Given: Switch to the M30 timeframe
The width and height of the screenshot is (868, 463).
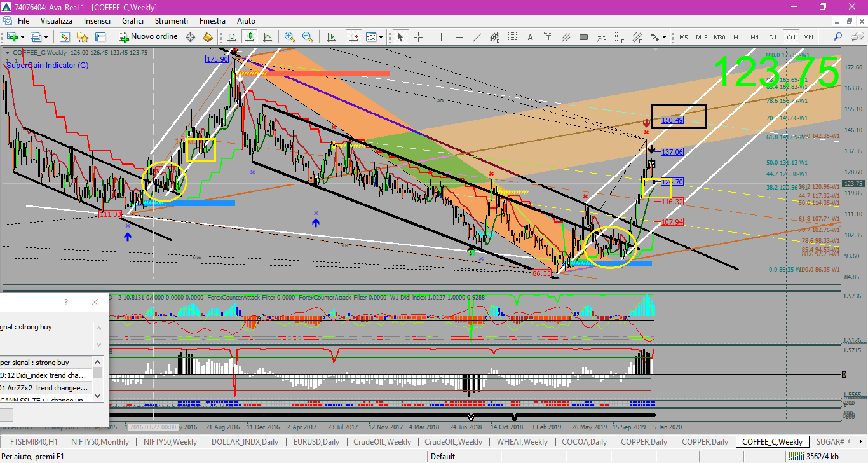Looking at the screenshot, I should coord(719,37).
